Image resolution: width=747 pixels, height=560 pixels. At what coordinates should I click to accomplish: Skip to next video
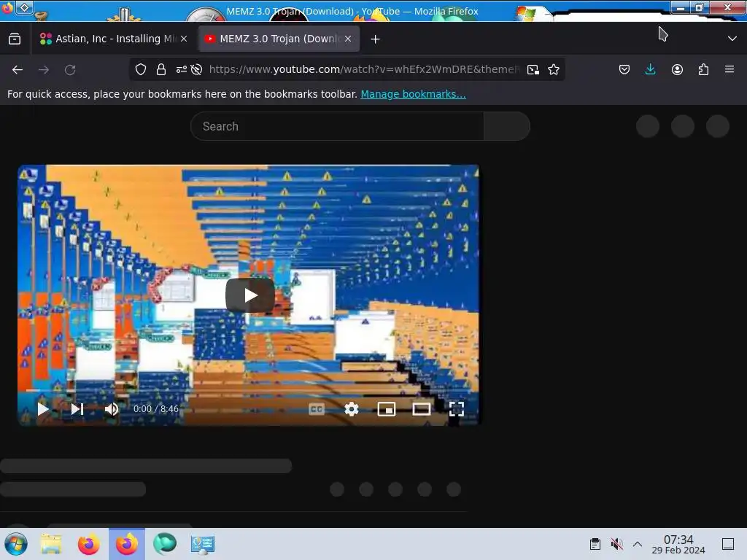[77, 409]
